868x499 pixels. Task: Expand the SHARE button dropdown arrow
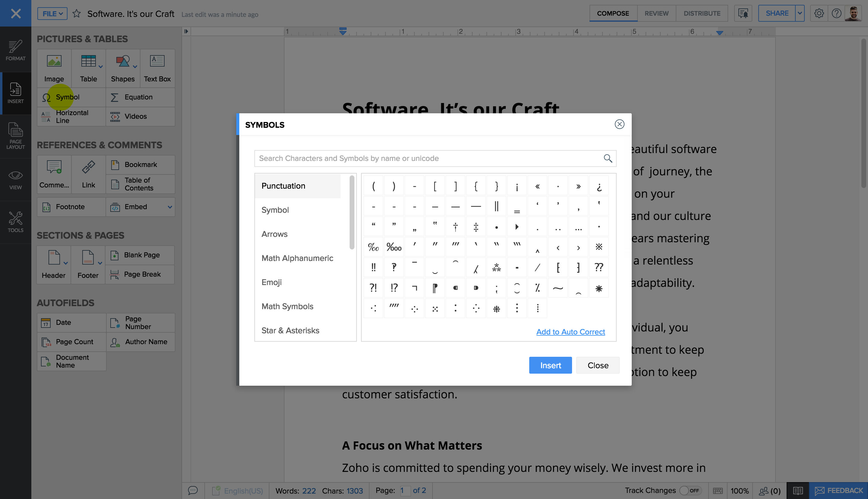point(800,13)
